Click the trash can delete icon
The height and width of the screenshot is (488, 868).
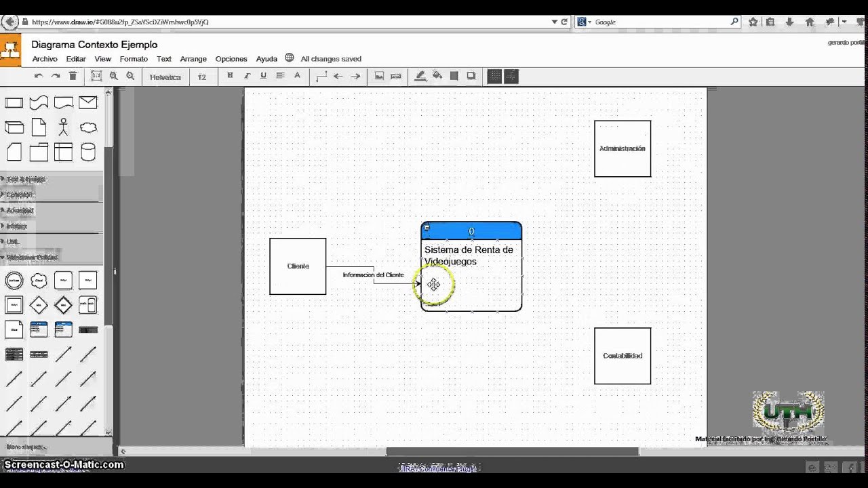tap(73, 76)
